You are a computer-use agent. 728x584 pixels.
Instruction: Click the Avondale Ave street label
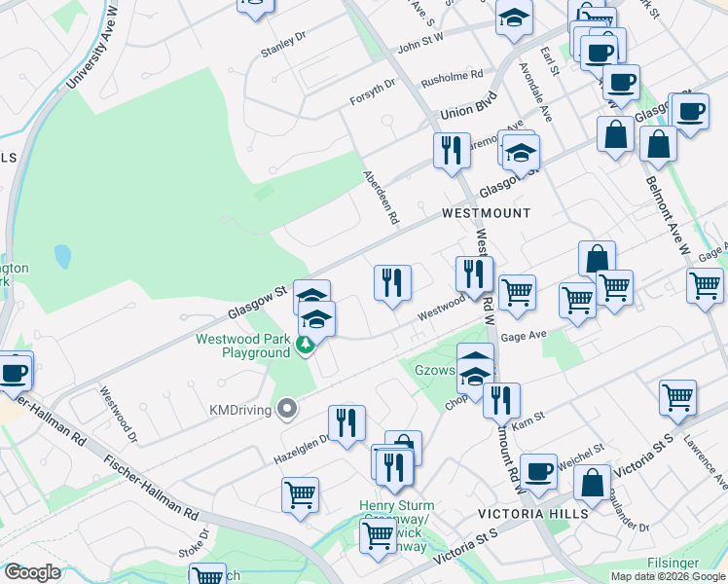pos(536,92)
